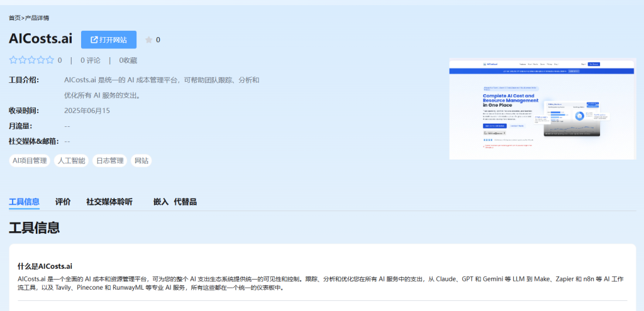Select the 日志管理 tag
This screenshot has width=644, height=311.
coord(109,161)
